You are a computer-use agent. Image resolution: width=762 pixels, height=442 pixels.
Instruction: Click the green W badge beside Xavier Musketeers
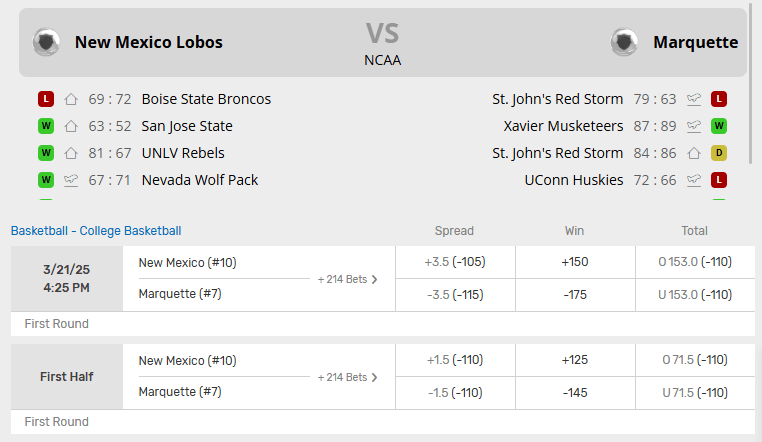718,126
